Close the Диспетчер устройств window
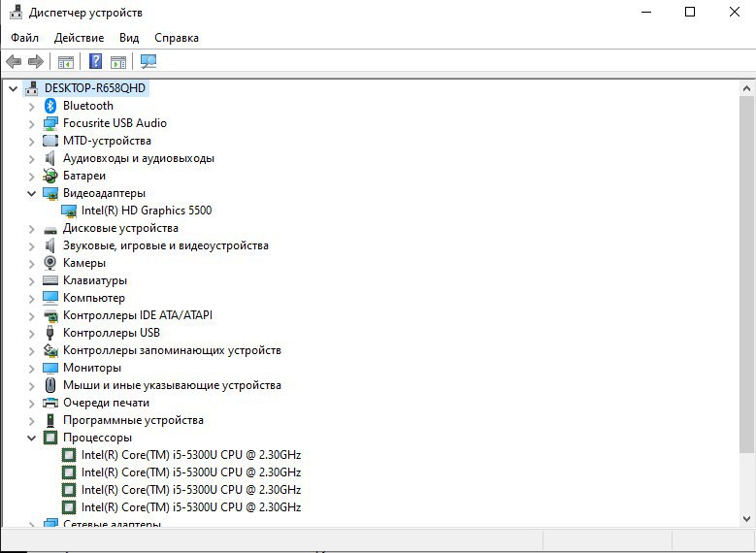The height and width of the screenshot is (553, 756). click(x=735, y=12)
